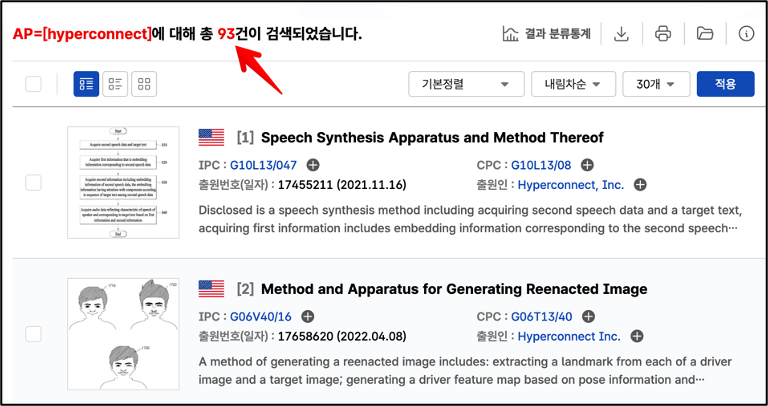The image size is (768, 406).
Task: Click US flag of Reenacted Image result
Action: [x=211, y=289]
